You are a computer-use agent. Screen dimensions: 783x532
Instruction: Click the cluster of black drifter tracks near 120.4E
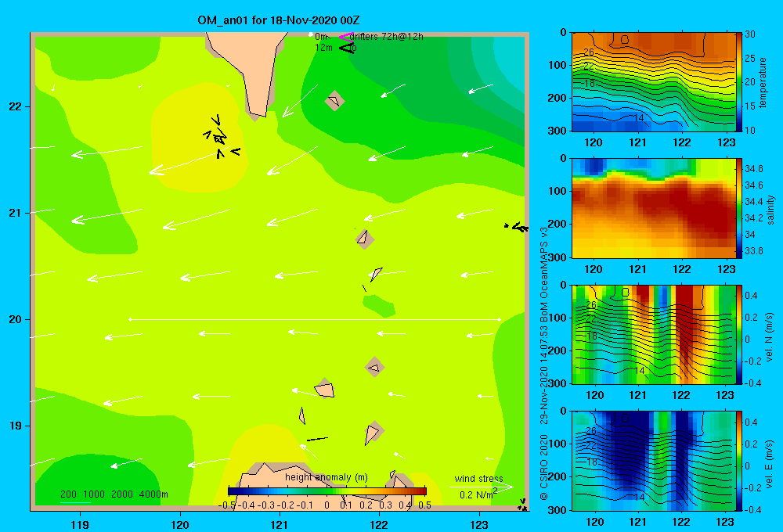(220, 137)
